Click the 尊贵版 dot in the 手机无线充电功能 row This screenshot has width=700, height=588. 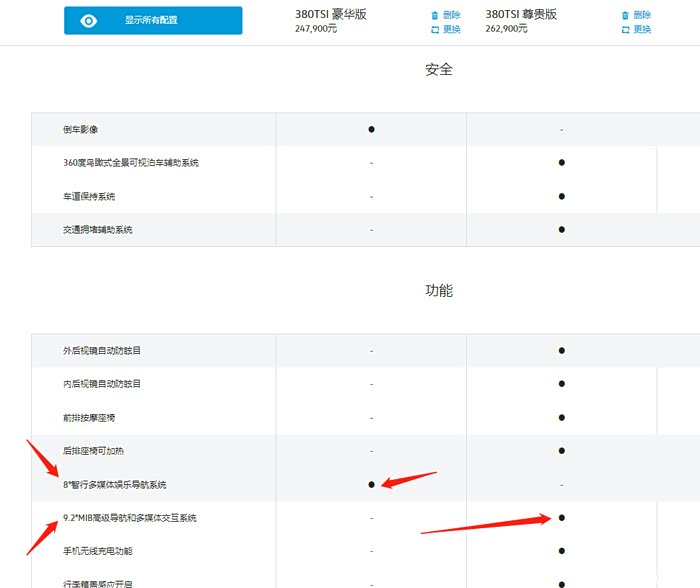[562, 551]
